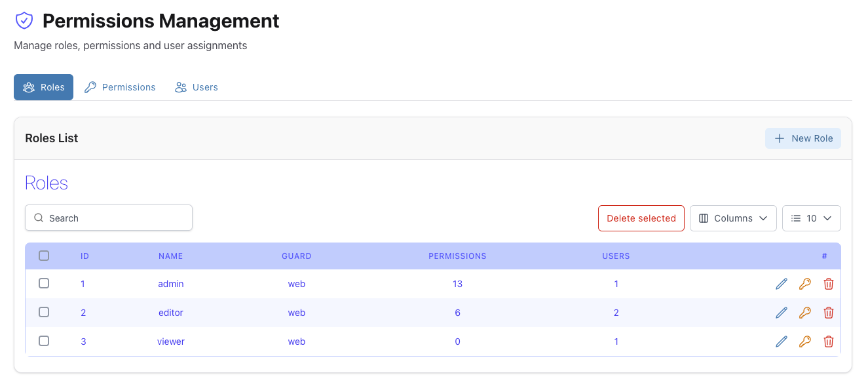Image resolution: width=868 pixels, height=390 pixels.
Task: Open permissions key icon for admin role
Action: click(x=804, y=284)
